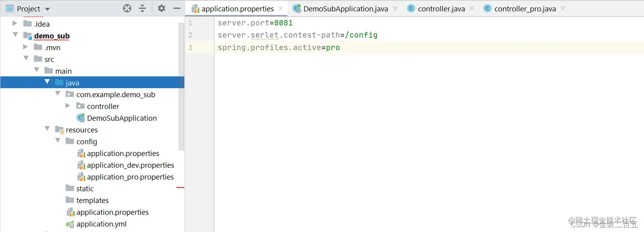Switch to the DemoSubApplication.java tab

pos(345,9)
